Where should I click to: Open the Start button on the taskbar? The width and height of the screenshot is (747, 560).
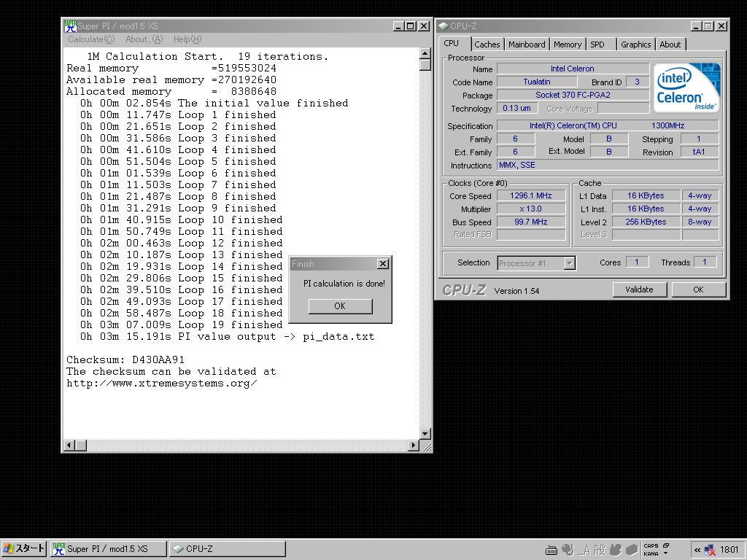coord(23,548)
